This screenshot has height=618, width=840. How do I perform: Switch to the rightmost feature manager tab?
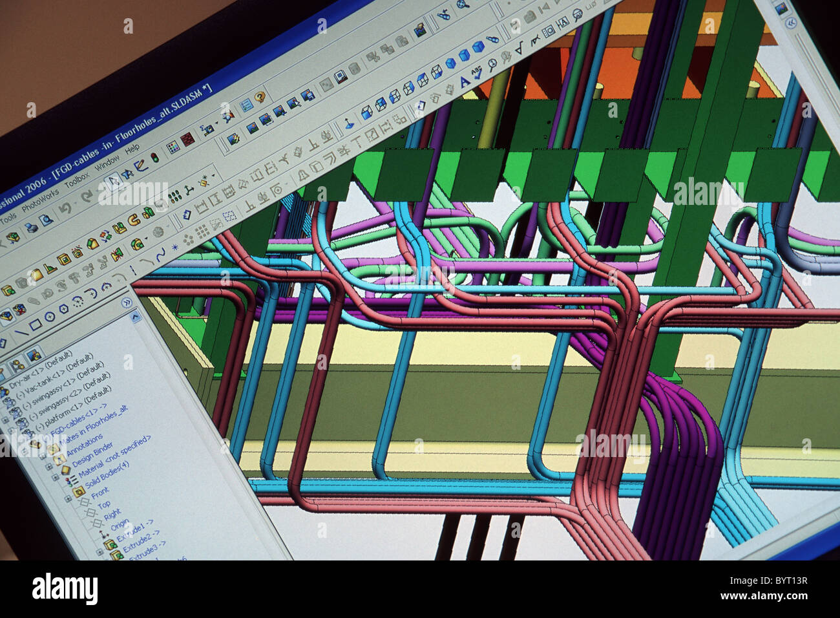click(34, 354)
